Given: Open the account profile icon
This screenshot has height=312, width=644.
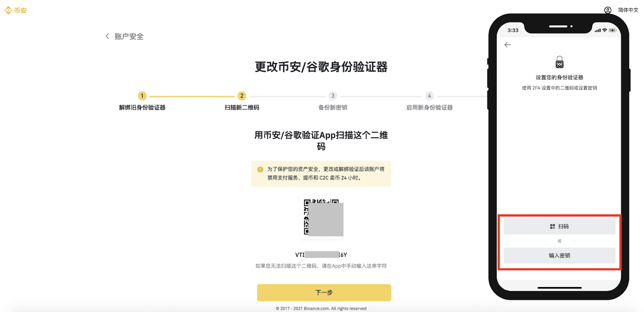Looking at the screenshot, I should coord(608,10).
